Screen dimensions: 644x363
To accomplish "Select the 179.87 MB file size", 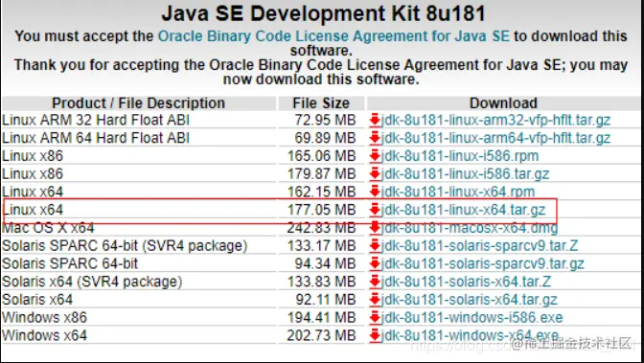I will [322, 174].
